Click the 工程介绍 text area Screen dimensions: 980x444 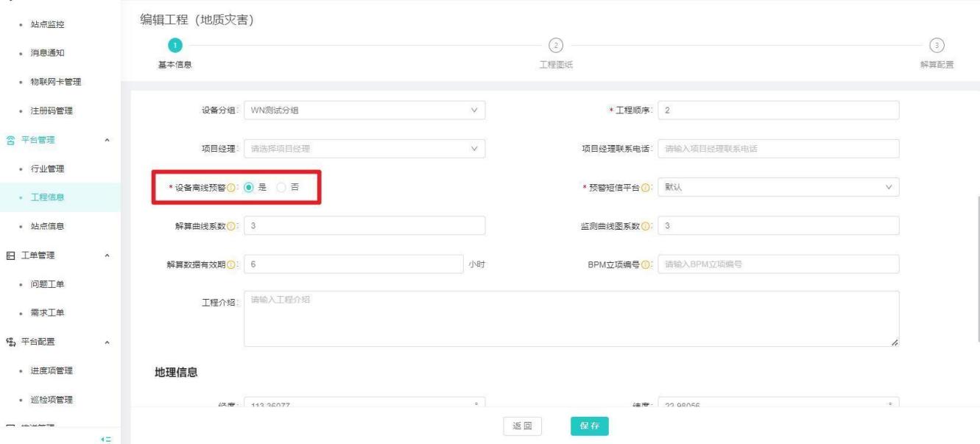[571, 318]
